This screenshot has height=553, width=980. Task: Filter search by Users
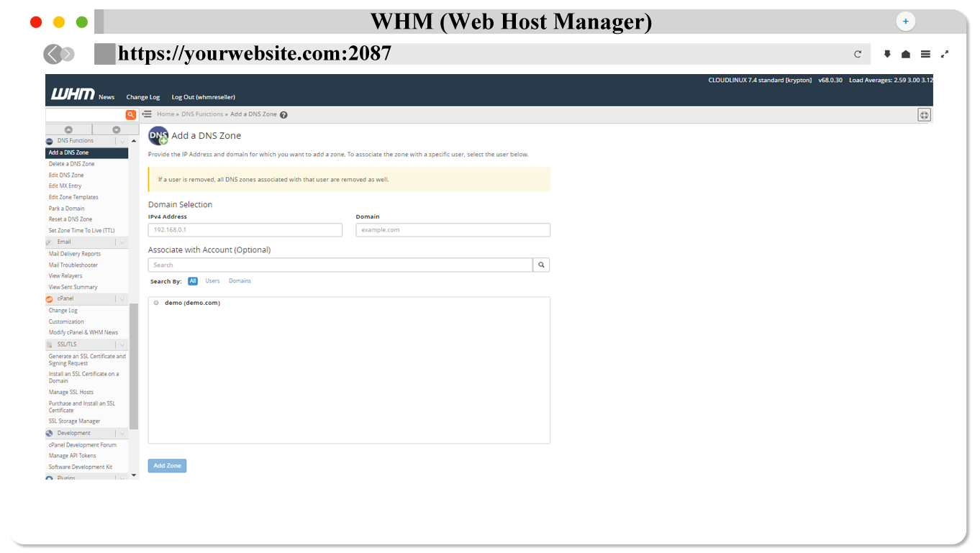click(x=212, y=281)
